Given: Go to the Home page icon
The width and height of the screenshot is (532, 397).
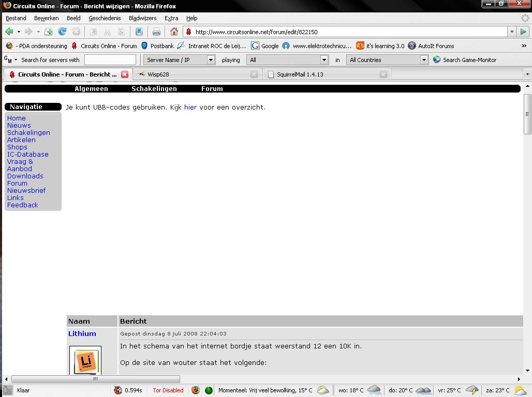Looking at the screenshot, I should point(174,32).
